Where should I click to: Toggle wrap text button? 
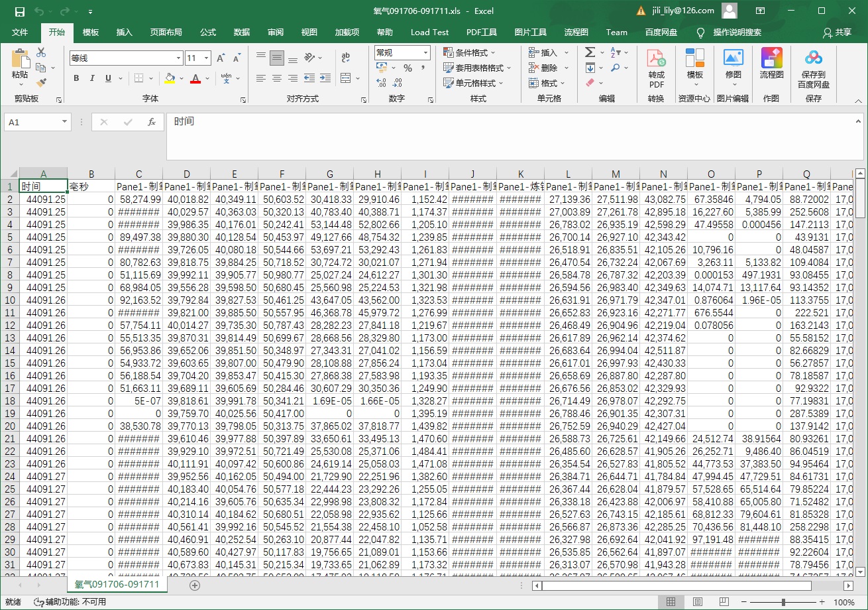point(346,57)
